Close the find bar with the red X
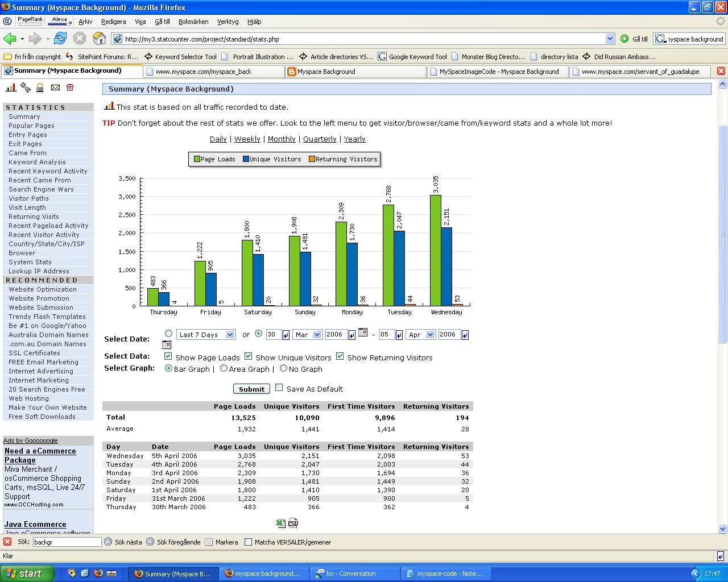 pos(7,542)
